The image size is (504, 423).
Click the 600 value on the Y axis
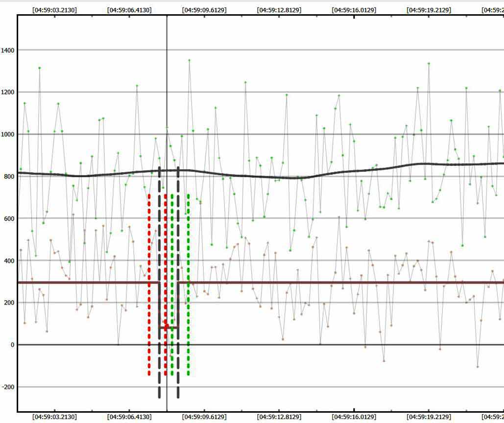(x=8, y=218)
